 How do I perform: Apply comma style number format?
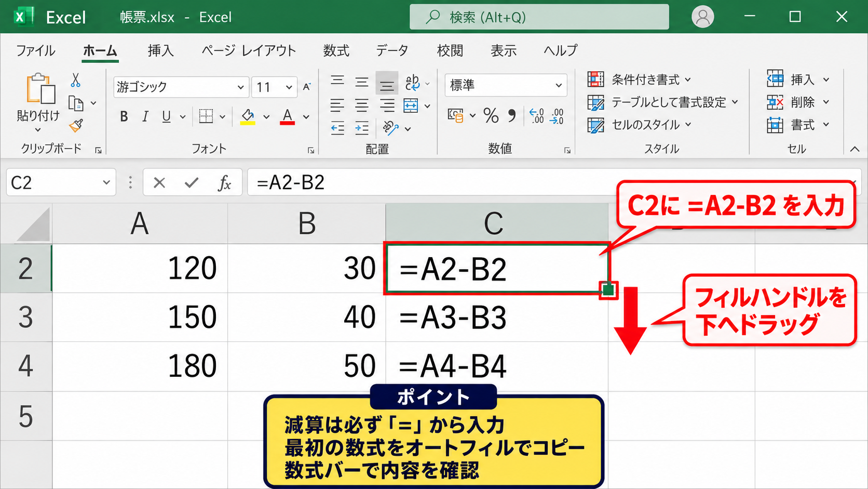point(512,115)
